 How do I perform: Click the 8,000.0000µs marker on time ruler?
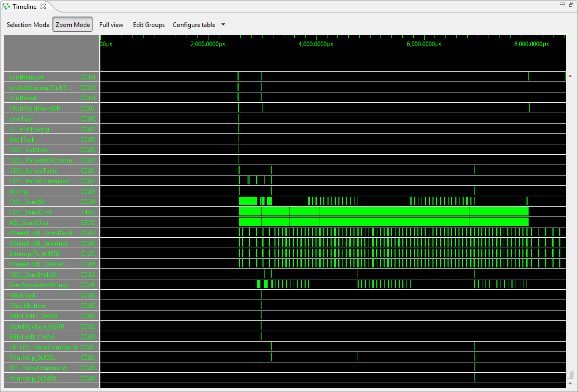pos(531,44)
